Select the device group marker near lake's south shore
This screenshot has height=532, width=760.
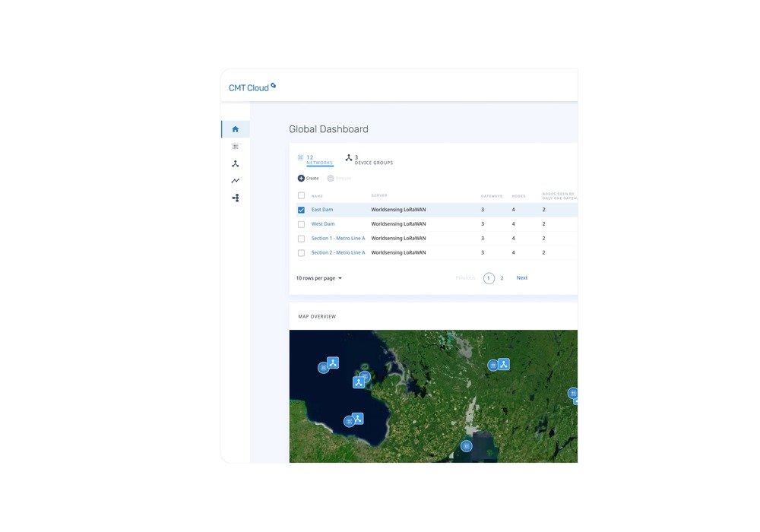358,418
